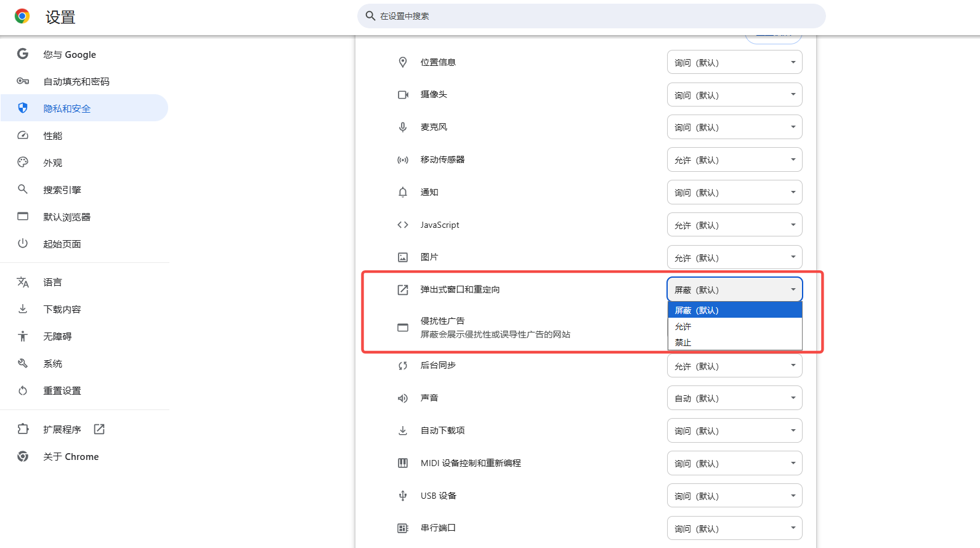This screenshot has height=548, width=980.
Task: Click the 在设置中搜索 search field
Action: pyautogui.click(x=591, y=16)
